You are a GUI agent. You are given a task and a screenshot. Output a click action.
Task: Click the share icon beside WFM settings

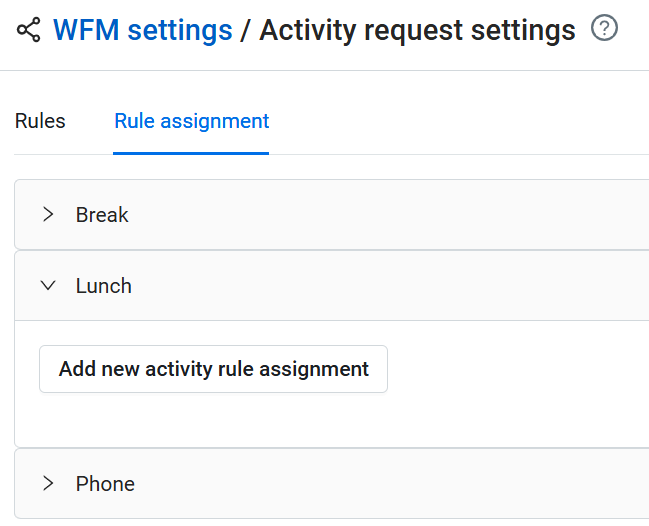pos(29,30)
